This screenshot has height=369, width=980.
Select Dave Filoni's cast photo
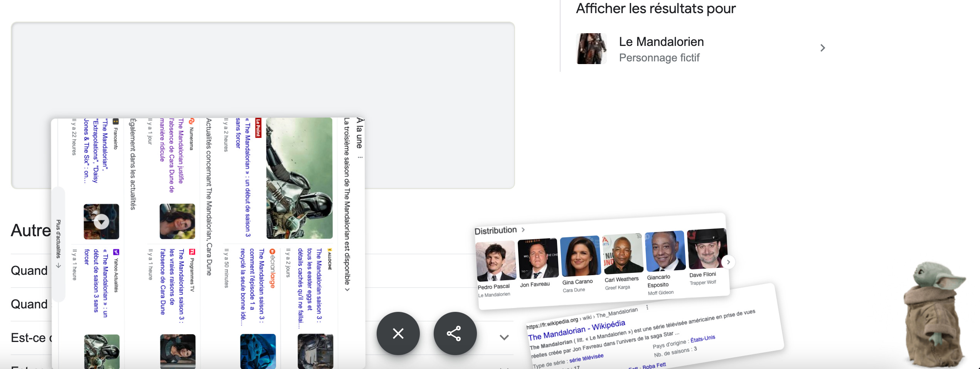(x=707, y=249)
